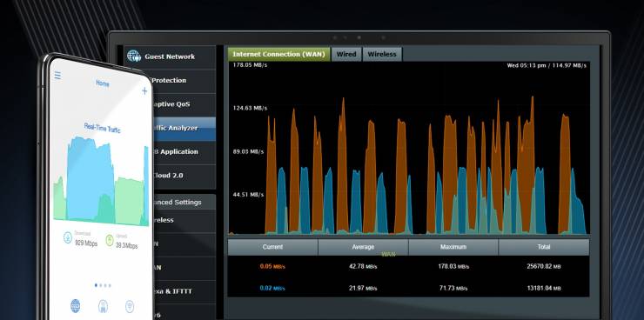Screen dimensions: 644x320
Task: Open Wireless under Advanced Settings
Action: pos(184,220)
